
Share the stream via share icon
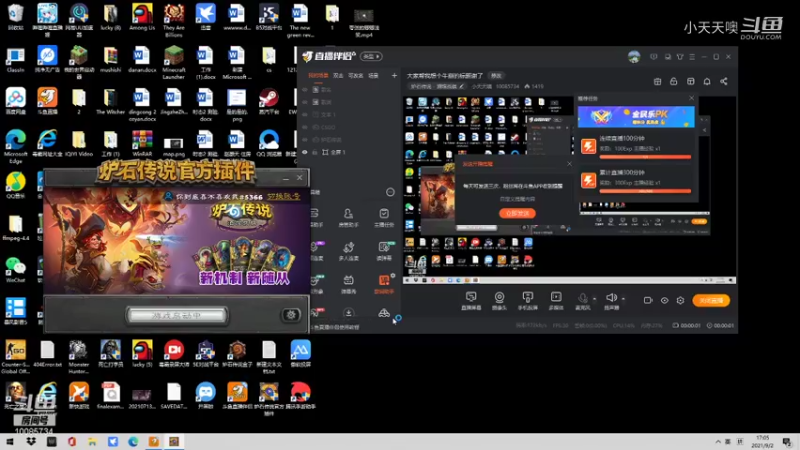(x=723, y=82)
